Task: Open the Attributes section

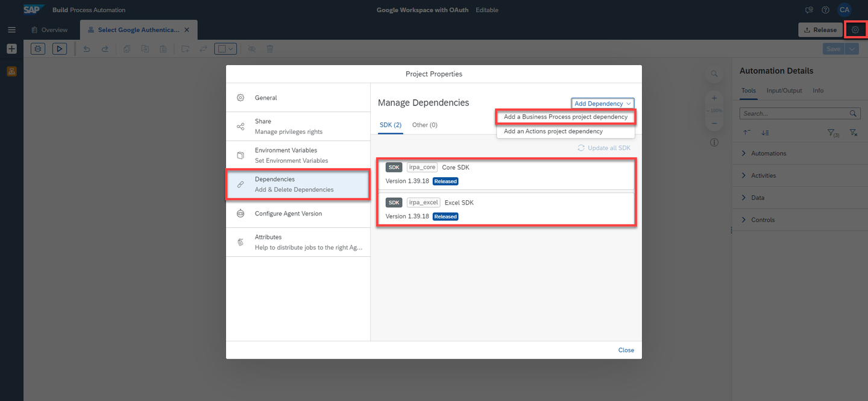Action: (298, 242)
